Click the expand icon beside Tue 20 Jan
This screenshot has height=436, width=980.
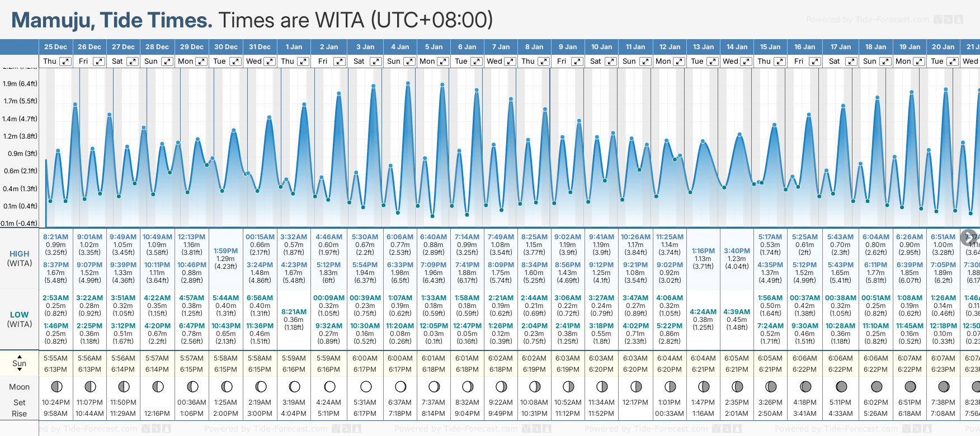[x=952, y=61]
